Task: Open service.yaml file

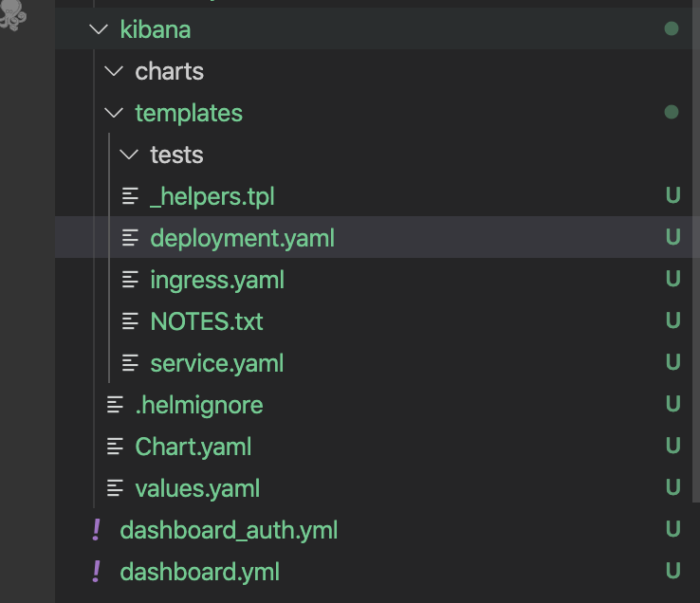Action: (216, 363)
